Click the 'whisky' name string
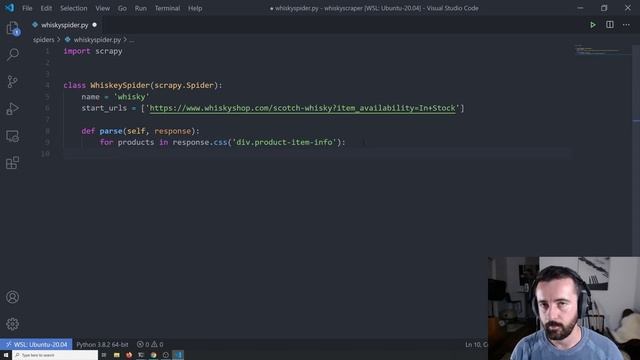The width and height of the screenshot is (640, 360). [x=131, y=97]
